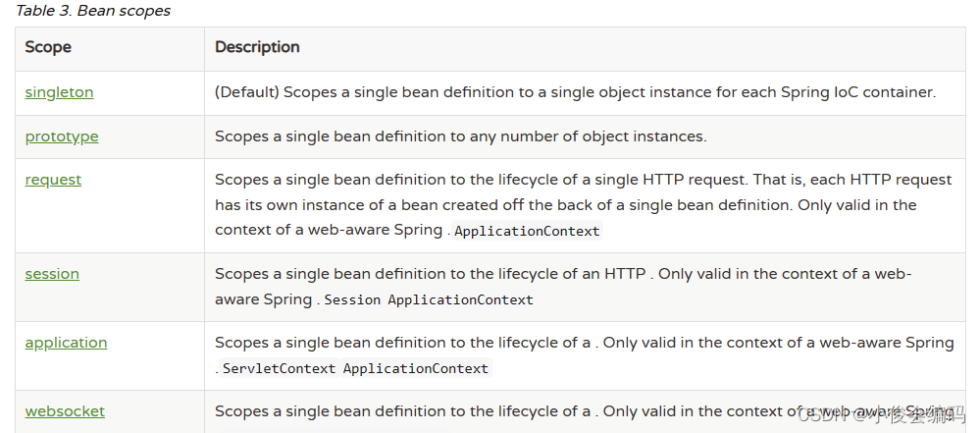Follow the websocket scope link
Screen dimensions: 980x433
tap(65, 411)
